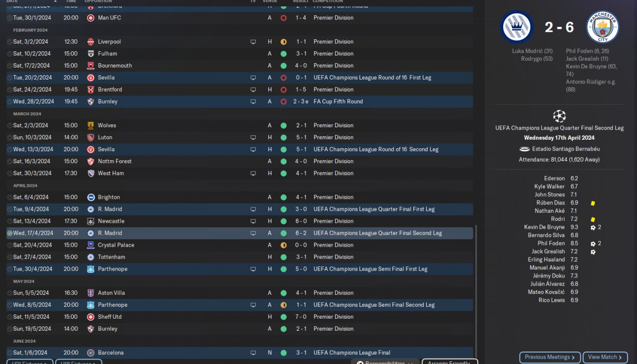This screenshot has width=637, height=364.
Task: Open Ederson's player profile link
Action: point(554,179)
